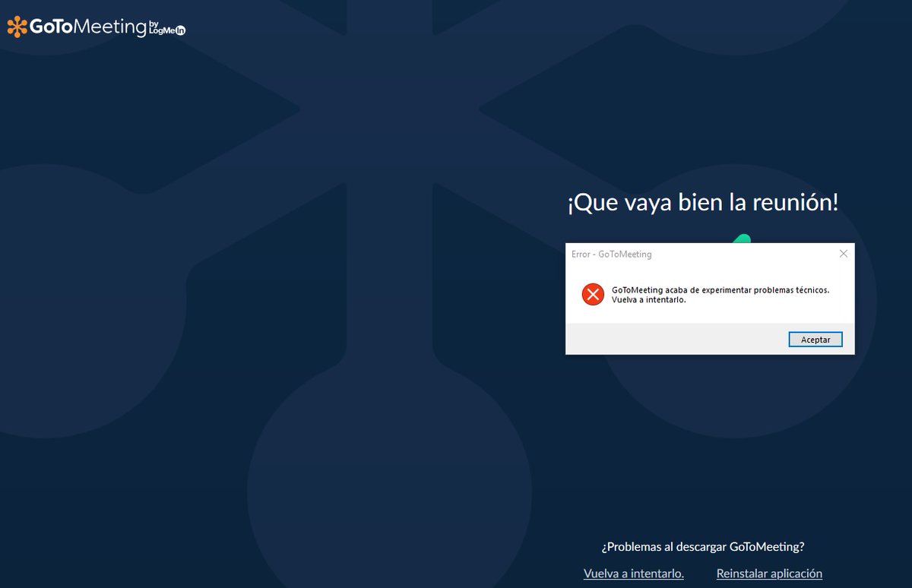Click the Aceptar button in error dialog
Image resolution: width=912 pixels, height=588 pixels.
click(815, 340)
